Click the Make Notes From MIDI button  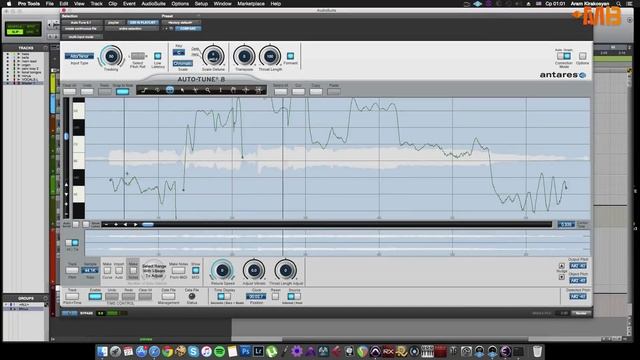point(178,270)
